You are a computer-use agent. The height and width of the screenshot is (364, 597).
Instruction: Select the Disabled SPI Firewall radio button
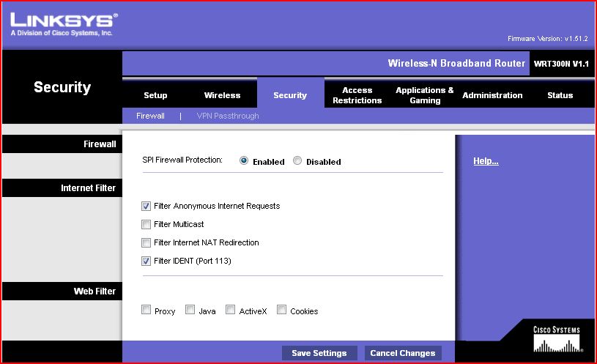pos(297,161)
